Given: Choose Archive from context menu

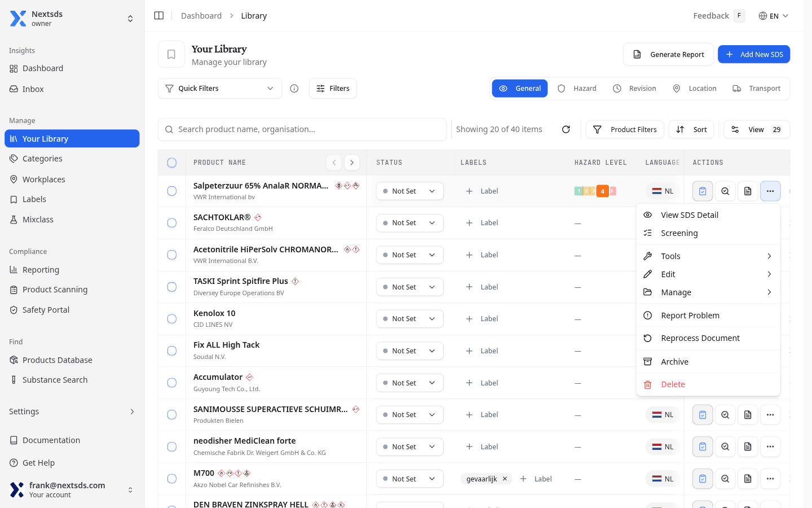Looking at the screenshot, I should coord(708,362).
